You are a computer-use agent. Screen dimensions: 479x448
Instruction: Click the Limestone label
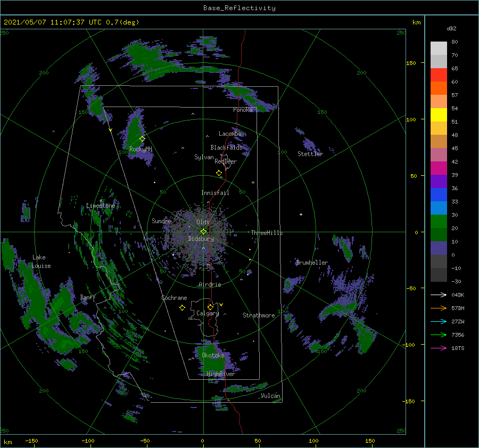pos(101,206)
